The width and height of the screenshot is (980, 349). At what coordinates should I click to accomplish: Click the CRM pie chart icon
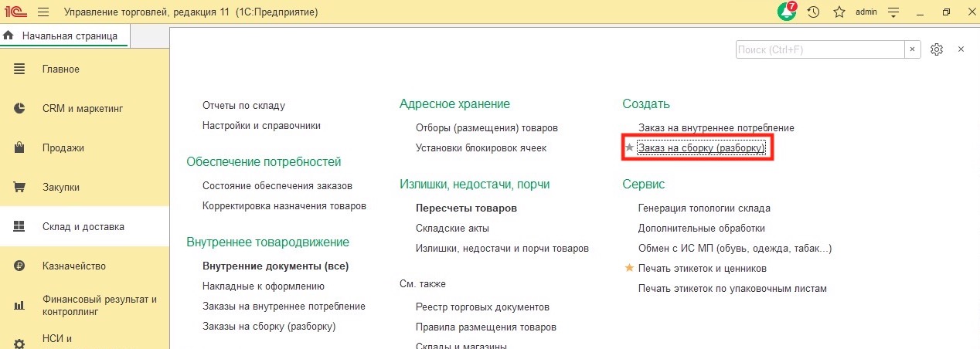(20, 109)
